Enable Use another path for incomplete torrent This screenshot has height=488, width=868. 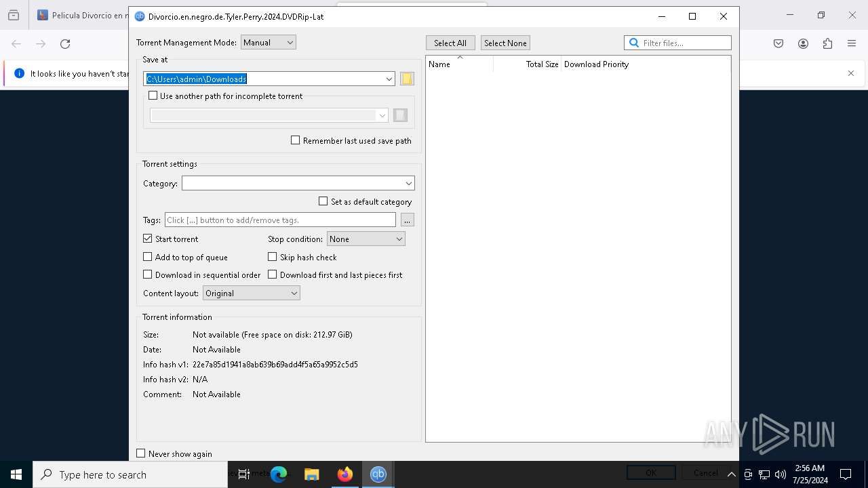153,96
